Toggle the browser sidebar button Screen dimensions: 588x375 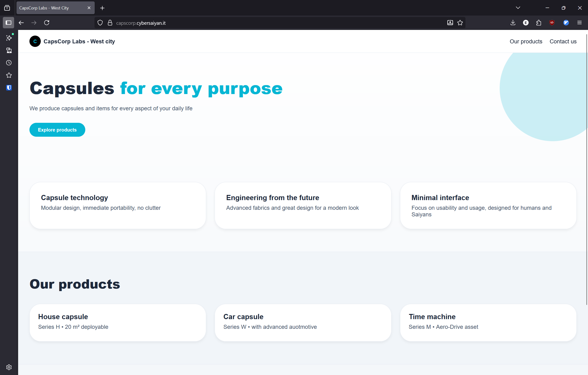8,23
